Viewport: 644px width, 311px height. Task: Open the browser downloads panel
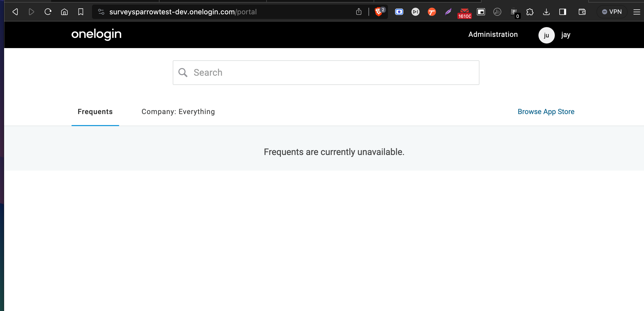tap(546, 12)
